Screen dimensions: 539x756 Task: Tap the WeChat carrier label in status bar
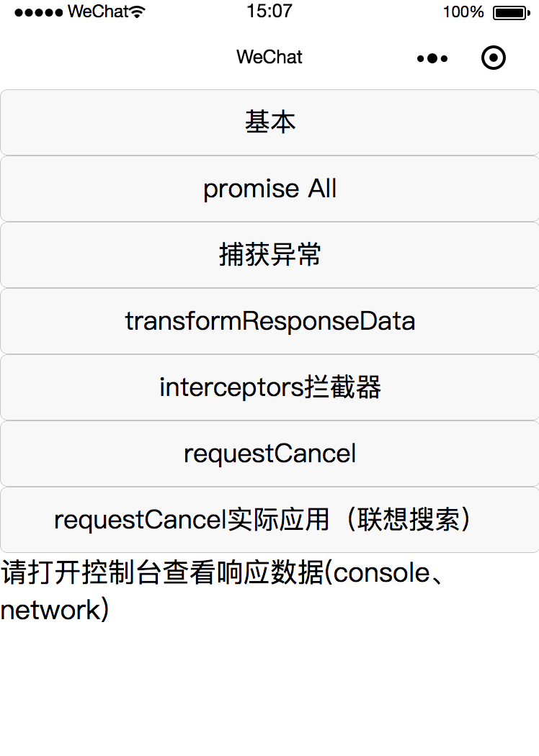[x=98, y=12]
